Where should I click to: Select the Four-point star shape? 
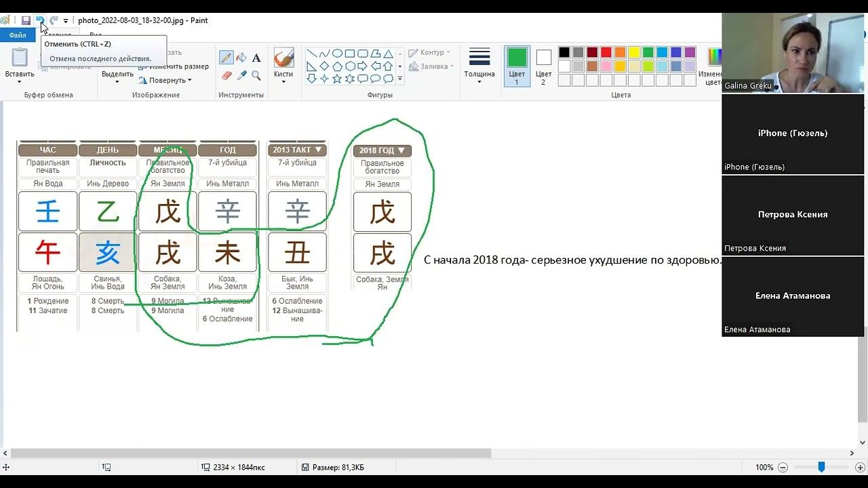tap(324, 79)
